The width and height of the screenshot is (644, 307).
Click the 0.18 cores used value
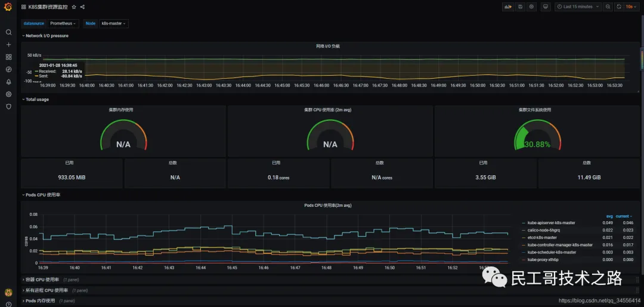pos(278,178)
